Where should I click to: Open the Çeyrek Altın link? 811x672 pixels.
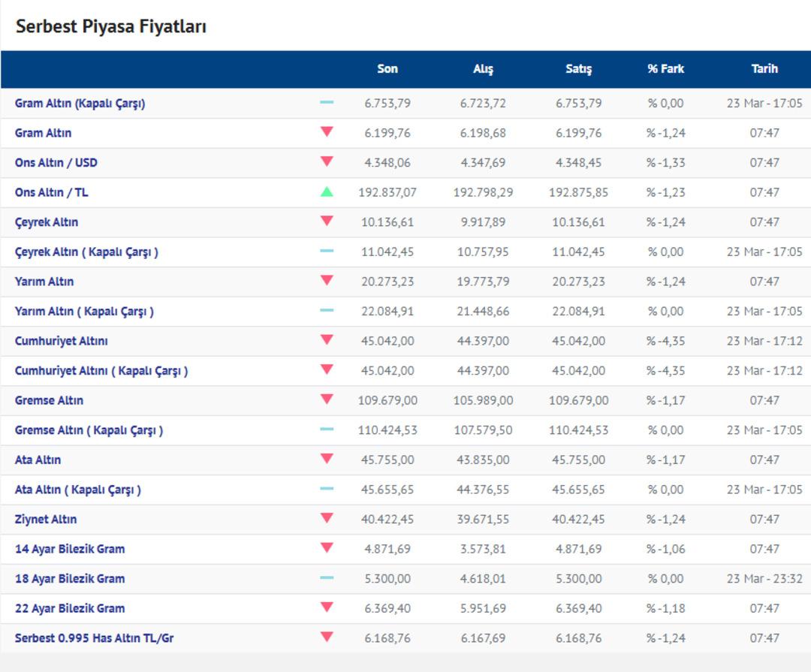tap(47, 222)
